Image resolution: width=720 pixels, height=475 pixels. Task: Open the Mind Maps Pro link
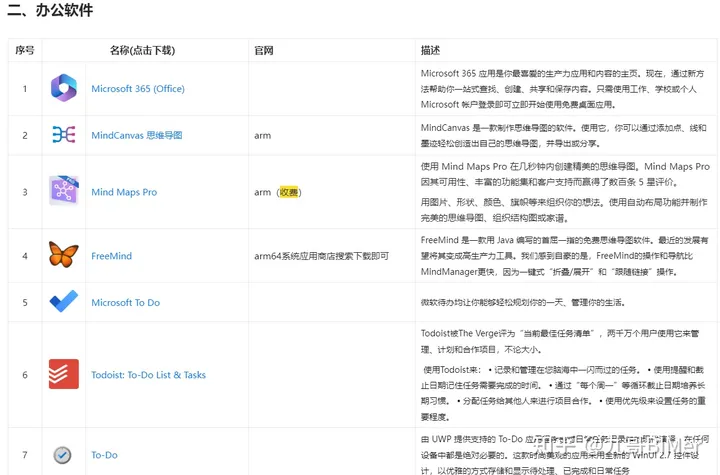124,192
